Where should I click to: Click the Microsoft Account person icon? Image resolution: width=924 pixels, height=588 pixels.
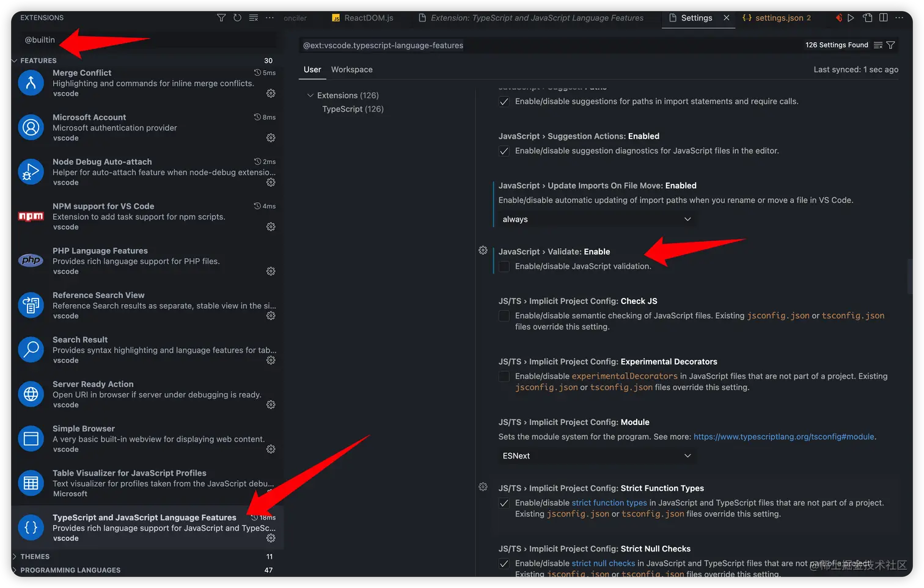pyautogui.click(x=31, y=127)
